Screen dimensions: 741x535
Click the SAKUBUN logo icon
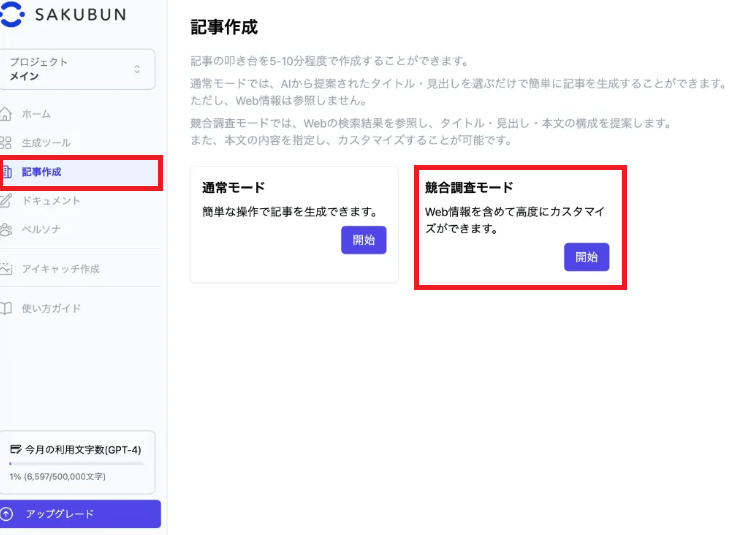coord(11,14)
